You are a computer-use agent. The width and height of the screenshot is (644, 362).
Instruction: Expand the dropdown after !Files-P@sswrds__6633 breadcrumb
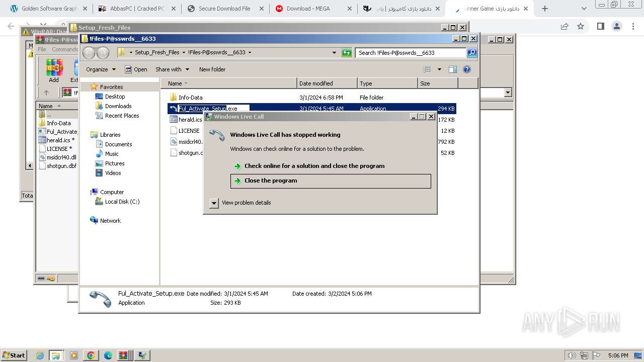(250, 52)
